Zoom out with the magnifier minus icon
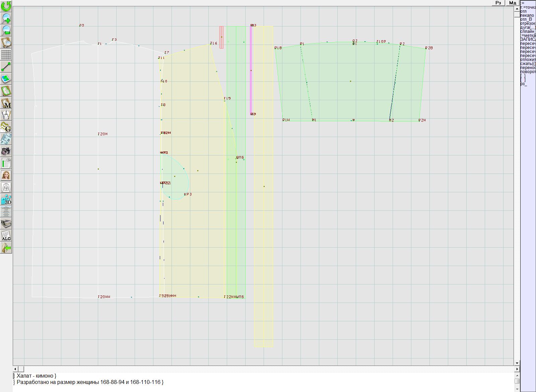The image size is (536, 392). [x=6, y=30]
